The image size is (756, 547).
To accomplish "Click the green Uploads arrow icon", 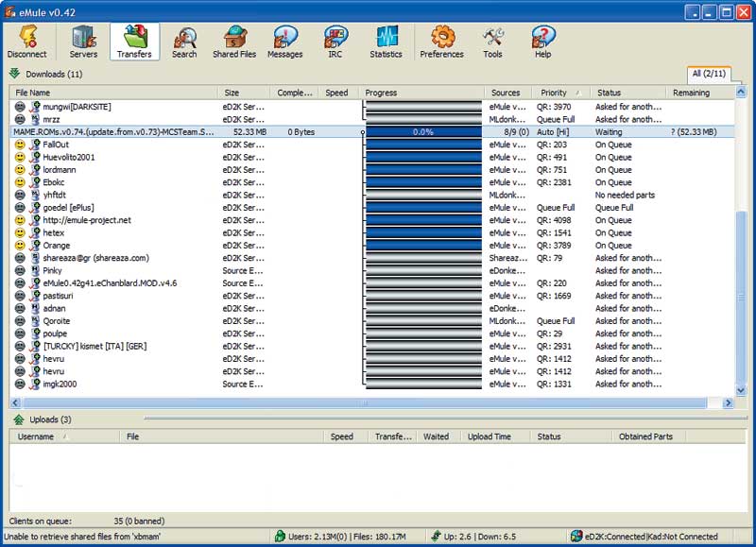I will 18,419.
